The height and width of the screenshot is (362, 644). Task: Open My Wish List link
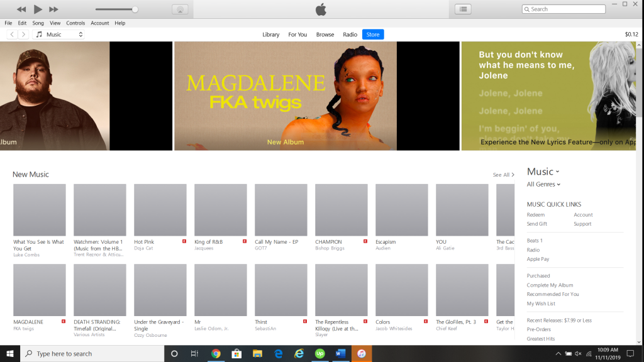(541, 304)
